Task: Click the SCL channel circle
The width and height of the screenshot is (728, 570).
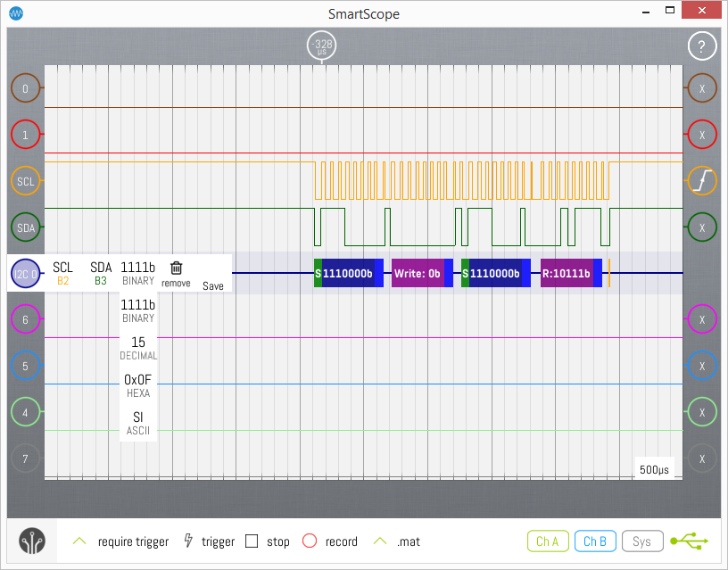Action: (26, 181)
